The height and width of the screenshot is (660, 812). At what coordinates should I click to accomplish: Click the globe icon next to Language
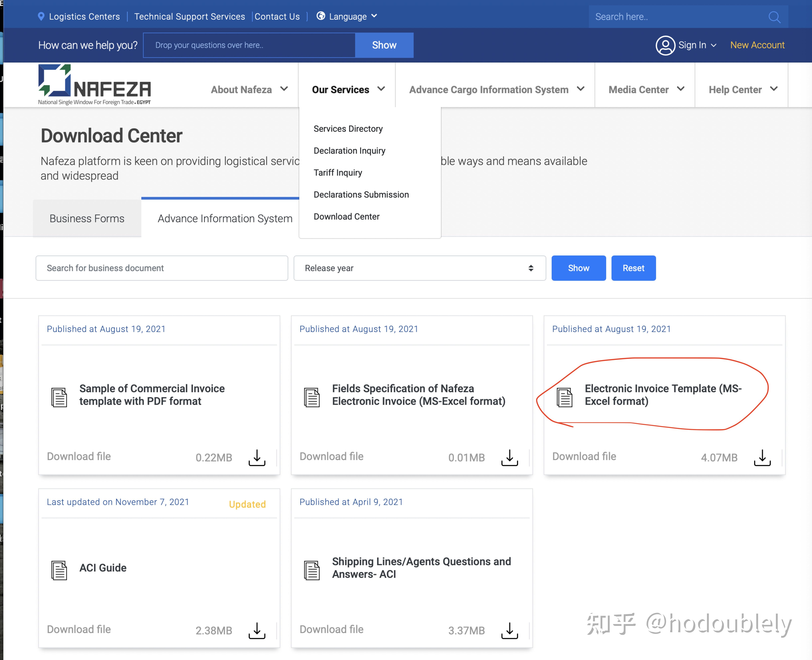tap(321, 16)
